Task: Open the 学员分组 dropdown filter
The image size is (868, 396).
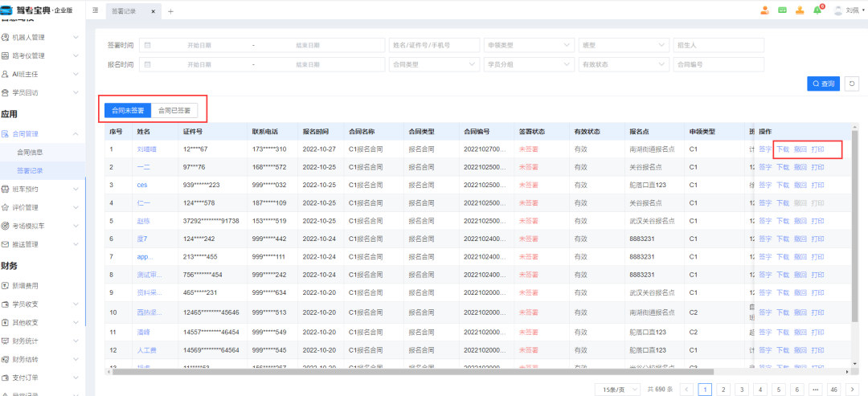Action: (529, 65)
